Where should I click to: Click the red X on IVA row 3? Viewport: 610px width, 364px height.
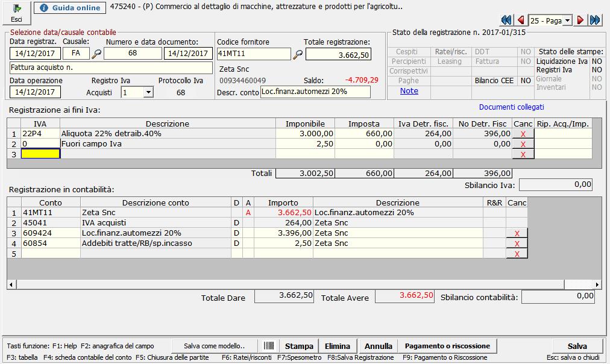coord(523,154)
